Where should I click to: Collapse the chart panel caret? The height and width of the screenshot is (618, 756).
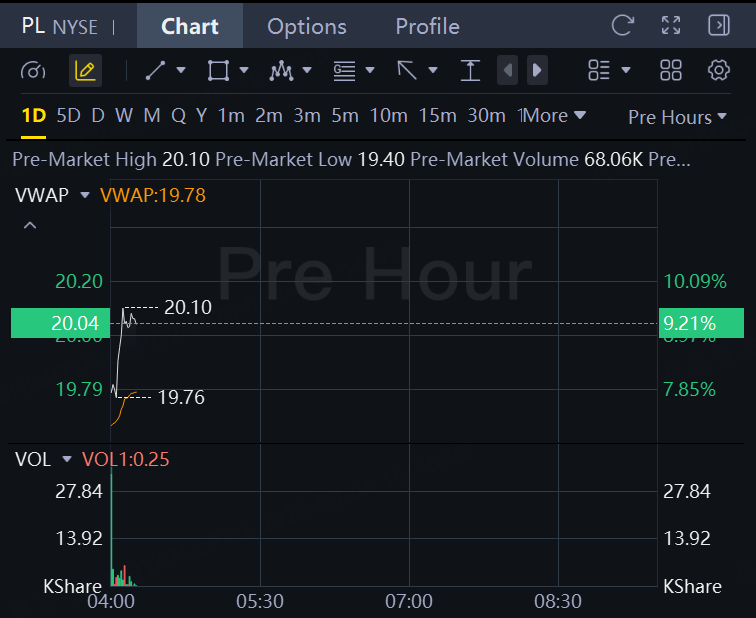click(30, 225)
